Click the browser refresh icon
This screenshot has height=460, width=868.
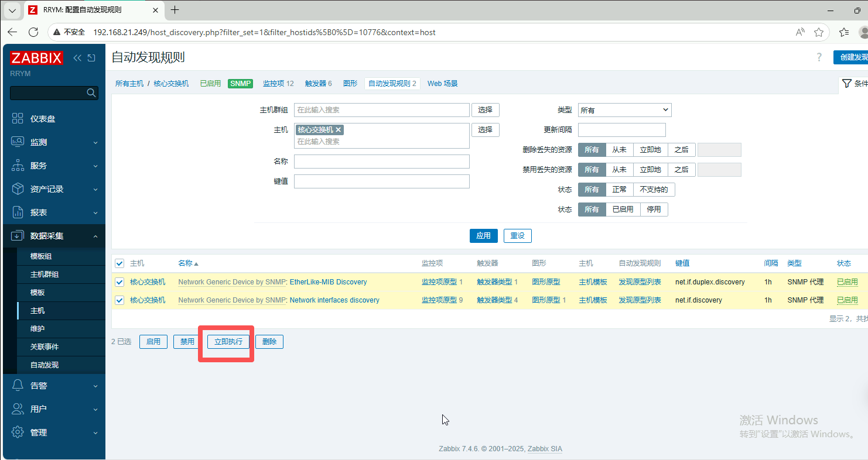click(x=33, y=32)
